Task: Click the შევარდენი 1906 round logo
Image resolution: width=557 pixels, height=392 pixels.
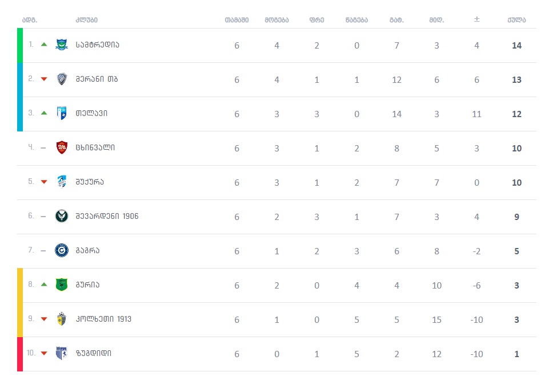Action: pyautogui.click(x=61, y=216)
